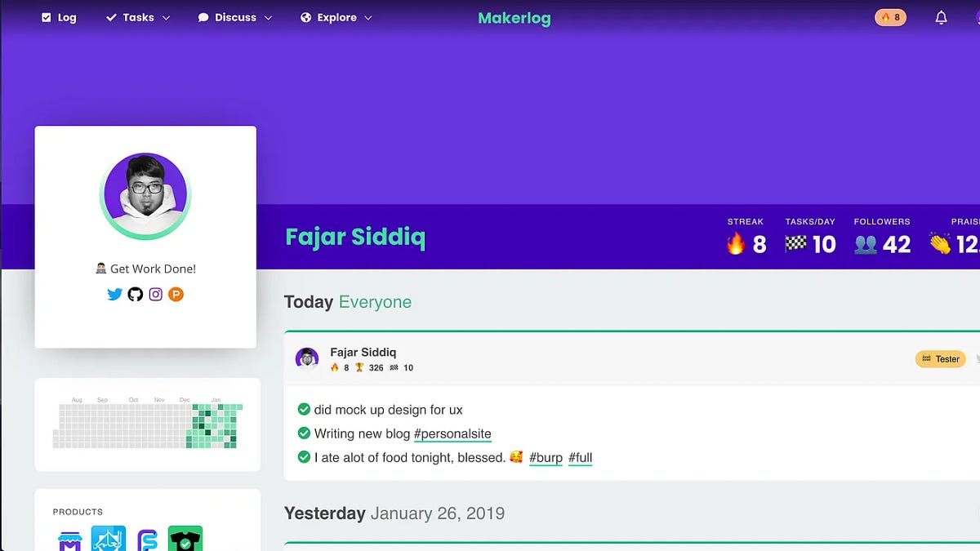Open the green t-shirt product icon
The height and width of the screenshot is (551, 980).
pyautogui.click(x=185, y=539)
